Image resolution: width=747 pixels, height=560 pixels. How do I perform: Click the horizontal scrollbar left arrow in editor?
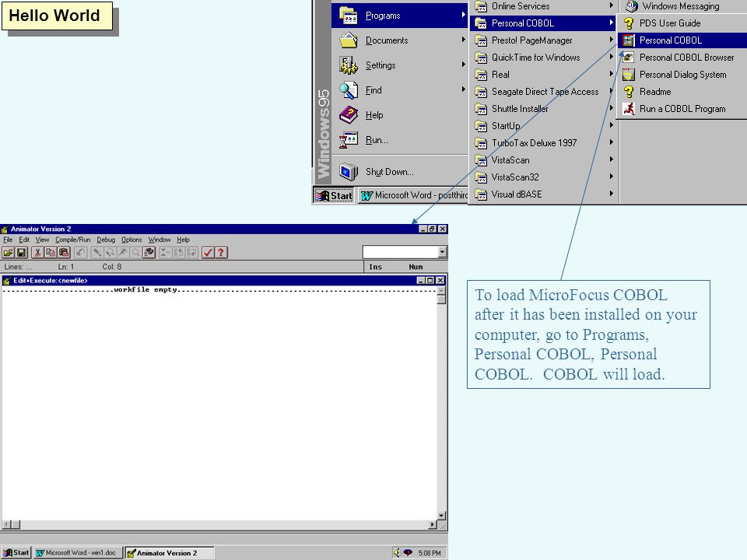[x=6, y=524]
